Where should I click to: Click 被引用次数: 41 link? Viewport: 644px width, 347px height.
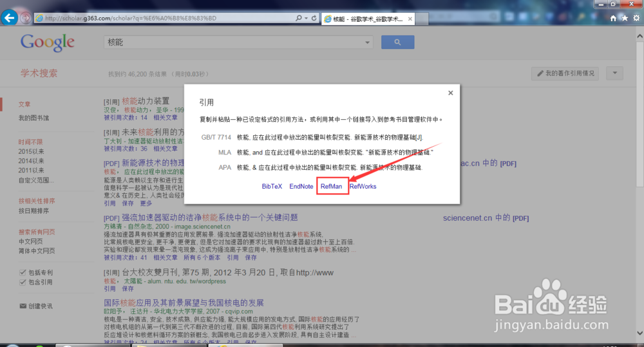126,258
